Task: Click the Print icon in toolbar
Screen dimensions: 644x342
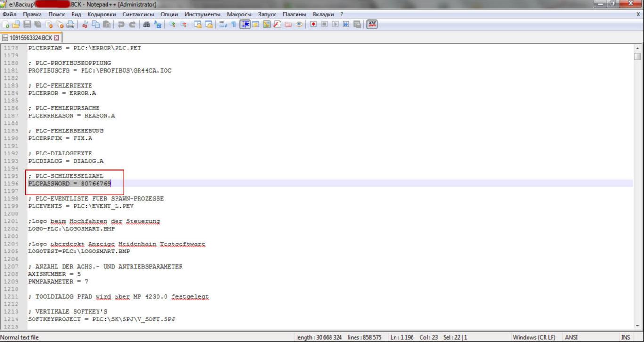Action: [x=70, y=24]
